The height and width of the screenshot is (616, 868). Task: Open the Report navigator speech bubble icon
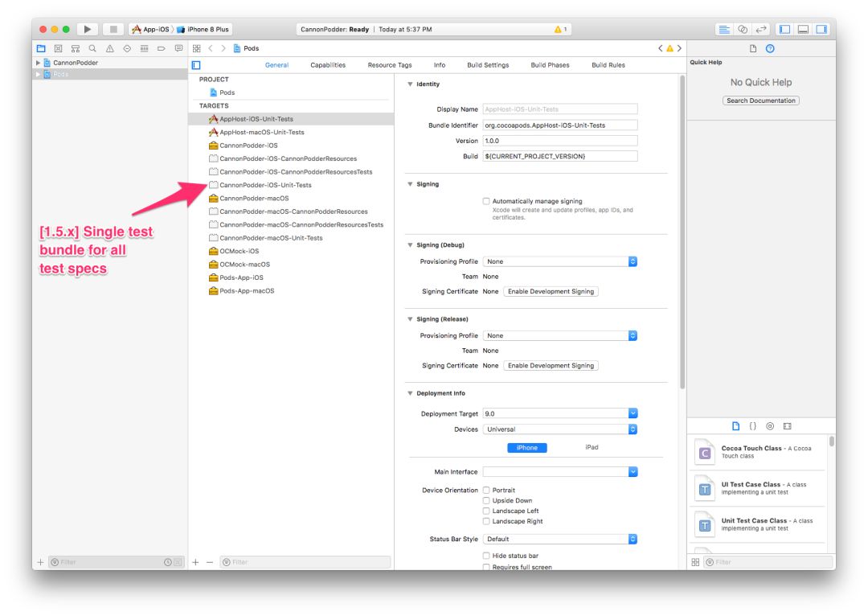click(x=178, y=49)
